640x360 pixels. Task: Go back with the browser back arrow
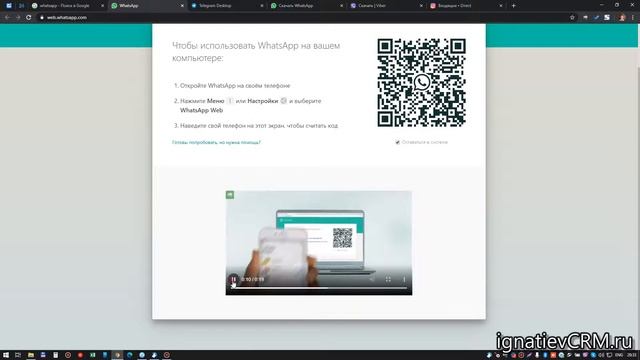point(7,18)
